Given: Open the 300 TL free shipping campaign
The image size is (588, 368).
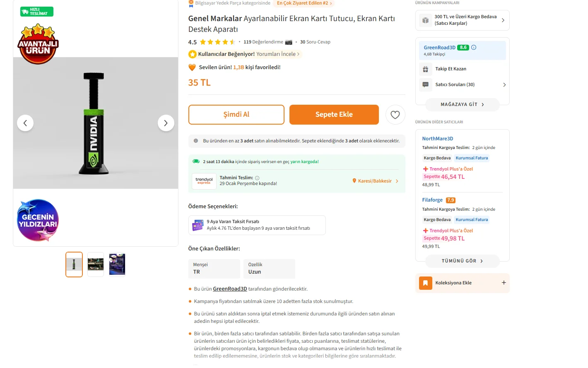Looking at the screenshot, I should [x=462, y=20].
